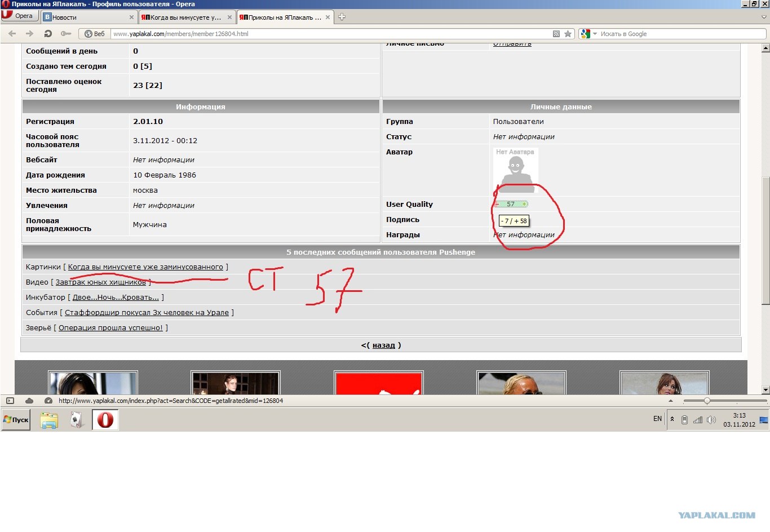Viewport: 770px width, 532px height.
Task: Select the '10 Февраль 1986' birth date
Action: pyautogui.click(x=165, y=175)
